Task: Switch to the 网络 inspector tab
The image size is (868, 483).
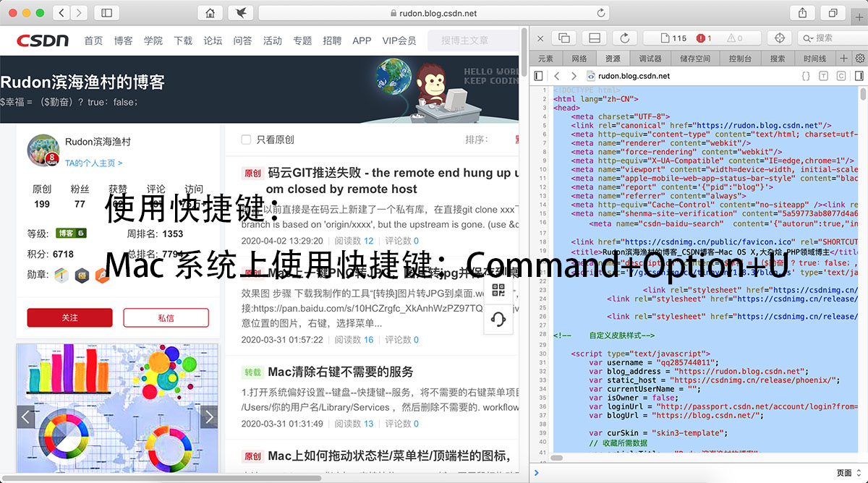Action: (579, 59)
